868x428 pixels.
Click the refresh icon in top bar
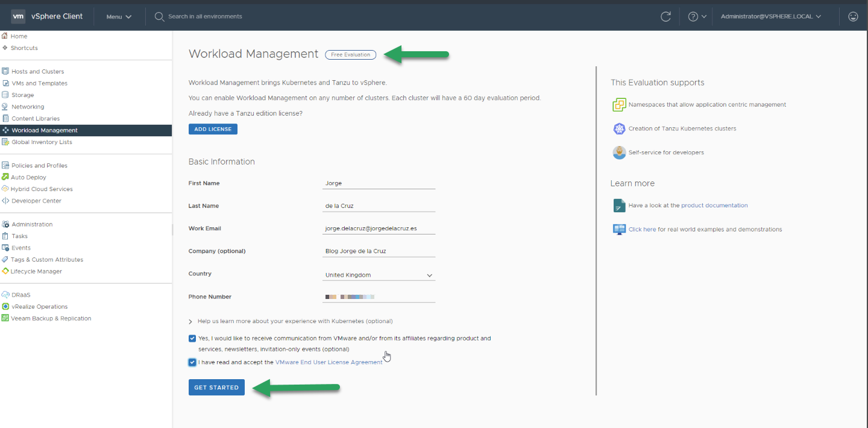[x=665, y=16]
